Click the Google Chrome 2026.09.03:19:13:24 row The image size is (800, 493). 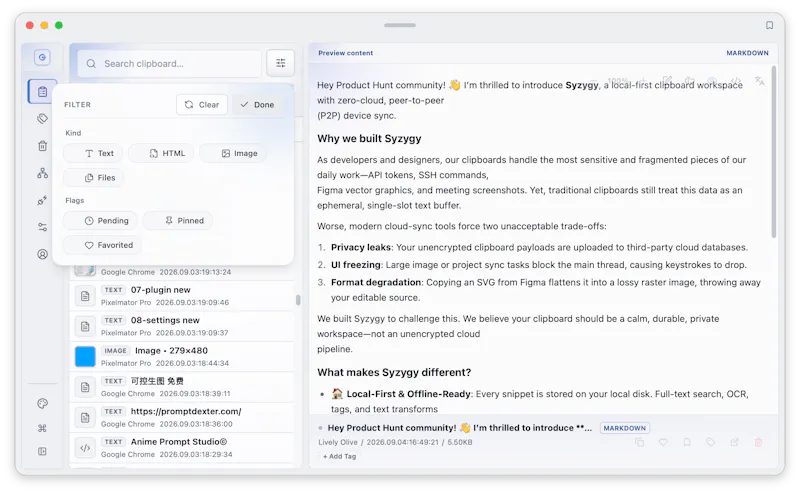(x=183, y=272)
